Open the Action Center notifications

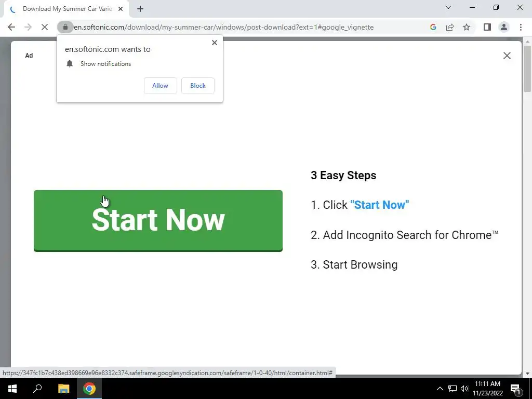pos(515,389)
